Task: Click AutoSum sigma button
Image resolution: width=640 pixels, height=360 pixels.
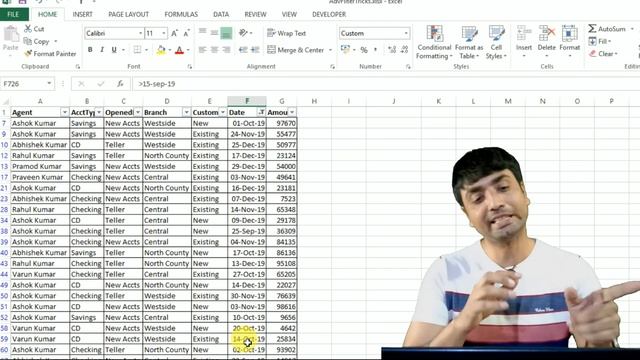Action: 607,29
